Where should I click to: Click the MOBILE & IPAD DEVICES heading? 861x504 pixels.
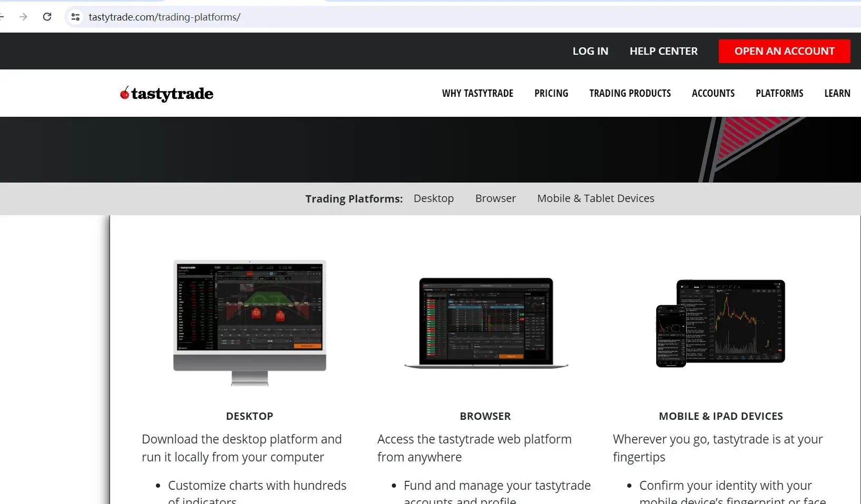[721, 416]
